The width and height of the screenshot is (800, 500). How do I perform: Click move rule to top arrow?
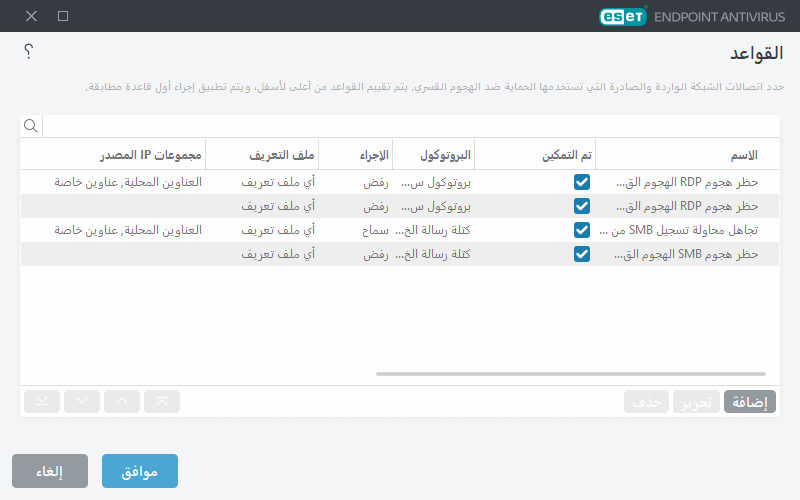(x=162, y=402)
